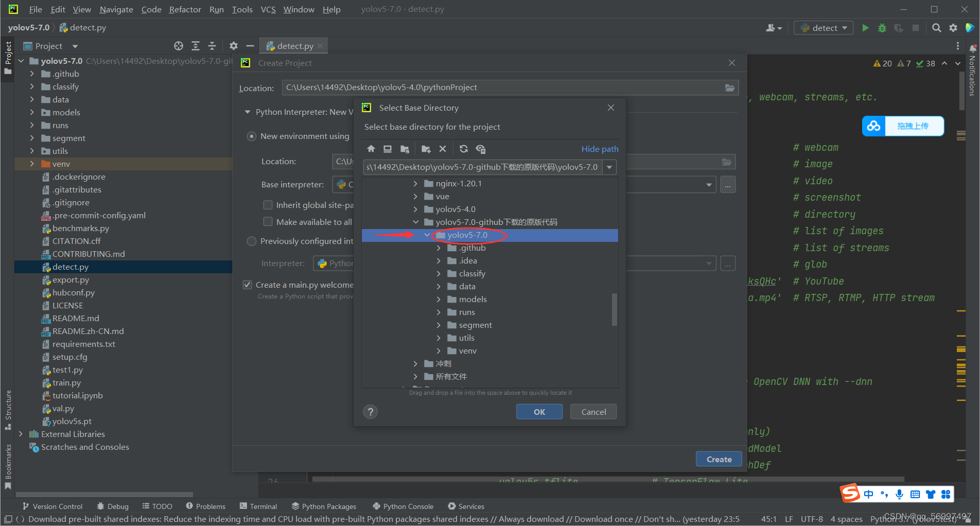Open Base interpreter dropdown arrow

[709, 185]
